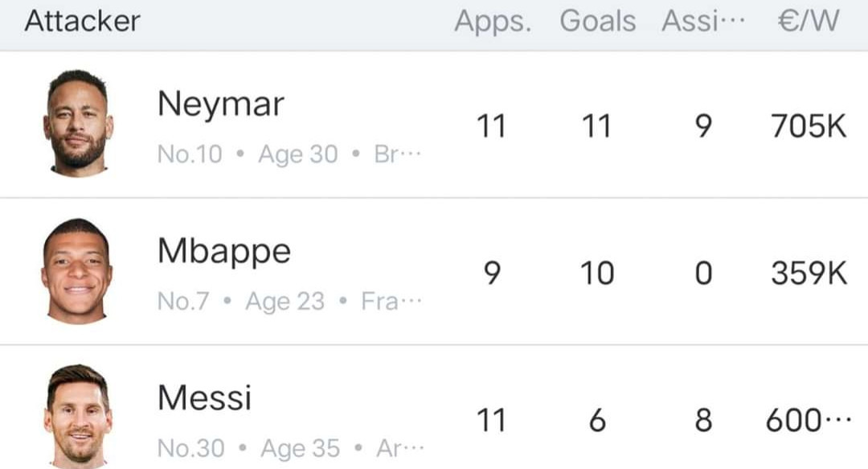Screen dimensions: 868x469
Task: Open the first attacker's photo
Action: point(78,123)
